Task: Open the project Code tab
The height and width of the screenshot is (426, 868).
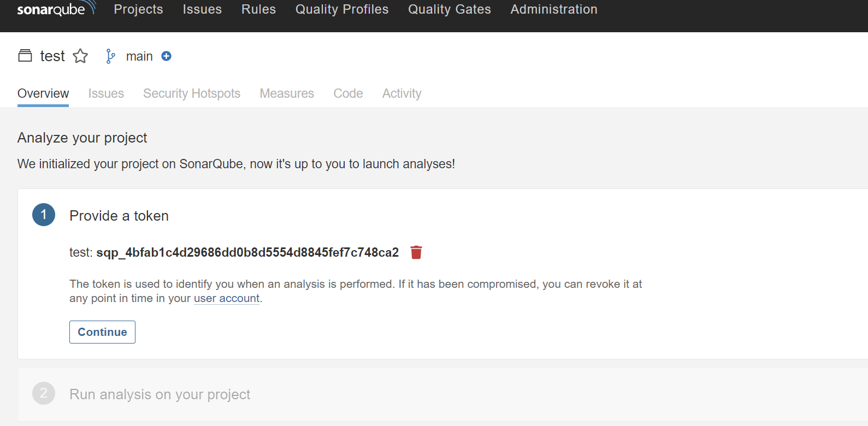Action: (x=348, y=93)
